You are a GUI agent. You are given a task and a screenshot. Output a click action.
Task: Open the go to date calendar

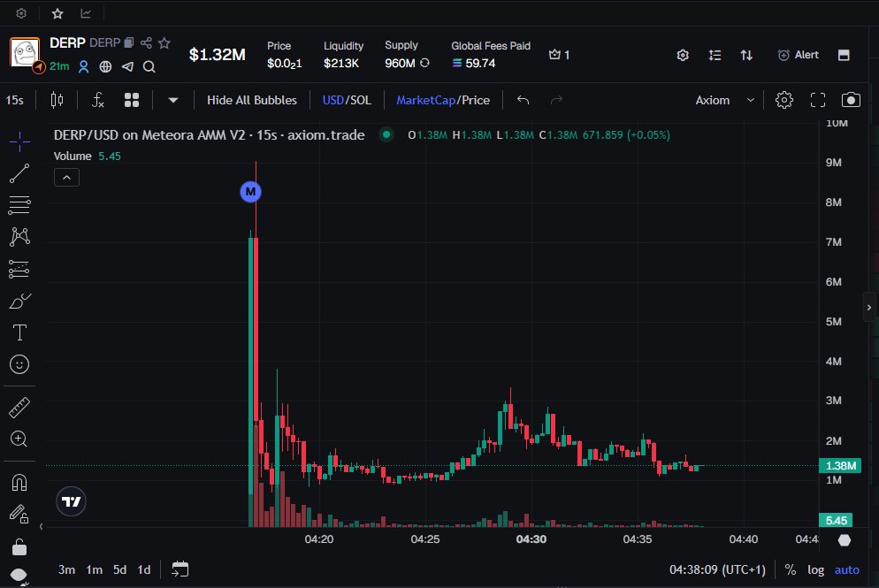point(180,569)
